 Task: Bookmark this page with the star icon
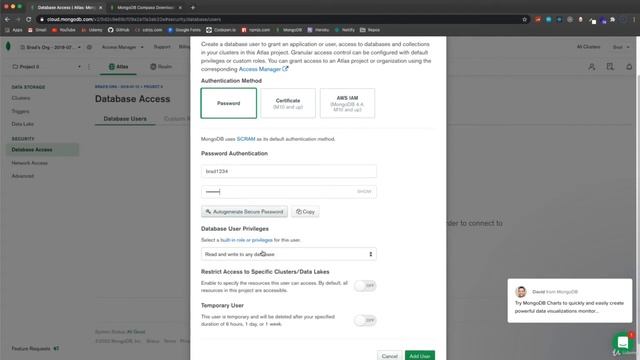click(x=524, y=19)
